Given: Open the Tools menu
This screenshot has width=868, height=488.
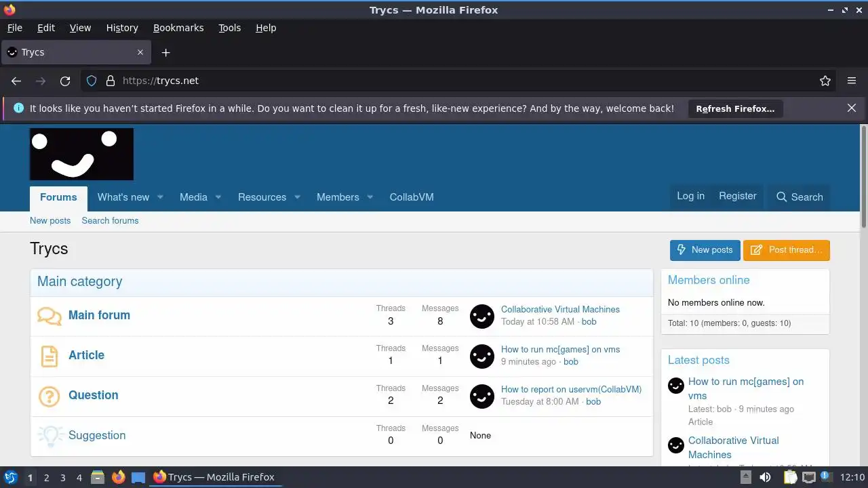Looking at the screenshot, I should (229, 28).
